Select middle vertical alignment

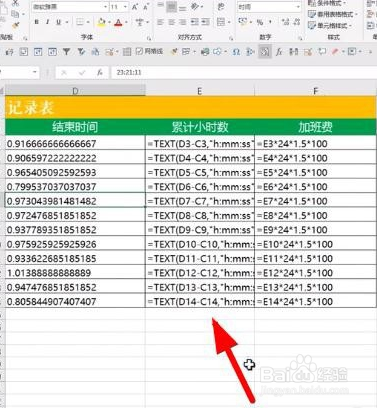(x=171, y=7)
